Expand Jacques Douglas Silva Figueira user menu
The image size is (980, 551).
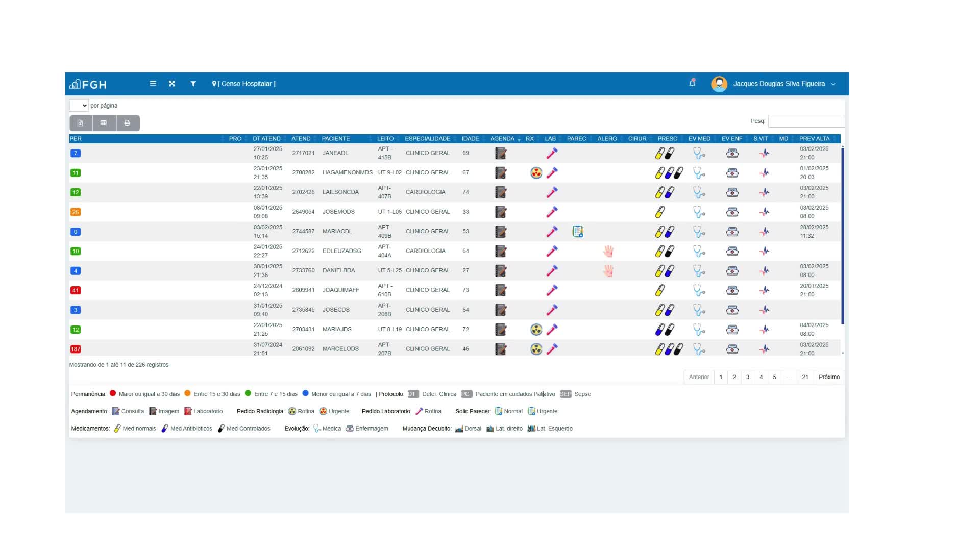[779, 84]
